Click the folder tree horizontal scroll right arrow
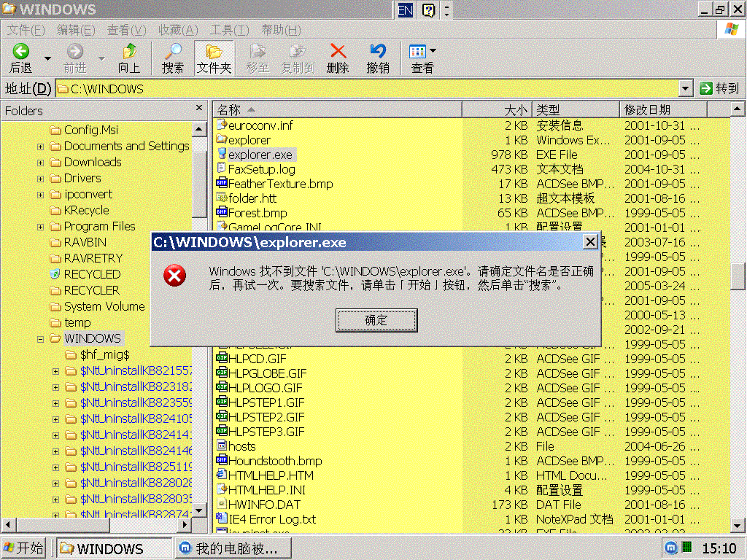 (x=185, y=525)
